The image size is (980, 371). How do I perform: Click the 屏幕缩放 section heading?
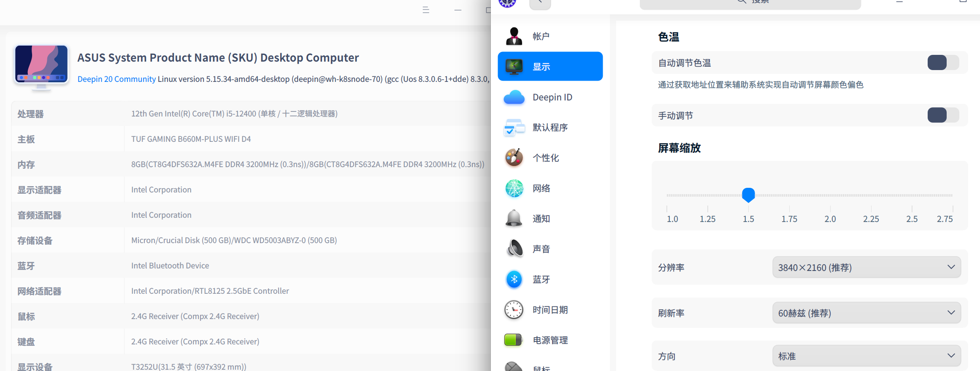coord(679,148)
